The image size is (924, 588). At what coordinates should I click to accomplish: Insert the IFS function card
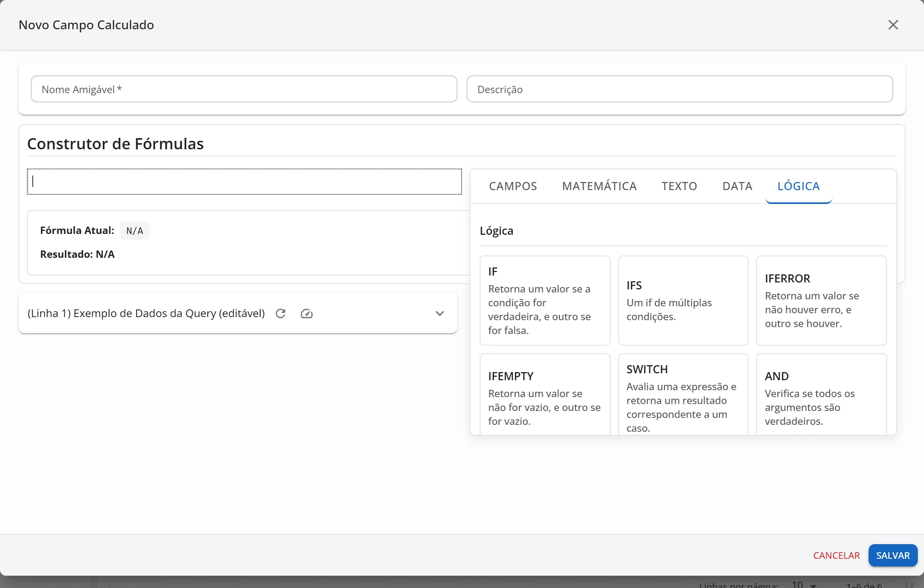coord(683,301)
